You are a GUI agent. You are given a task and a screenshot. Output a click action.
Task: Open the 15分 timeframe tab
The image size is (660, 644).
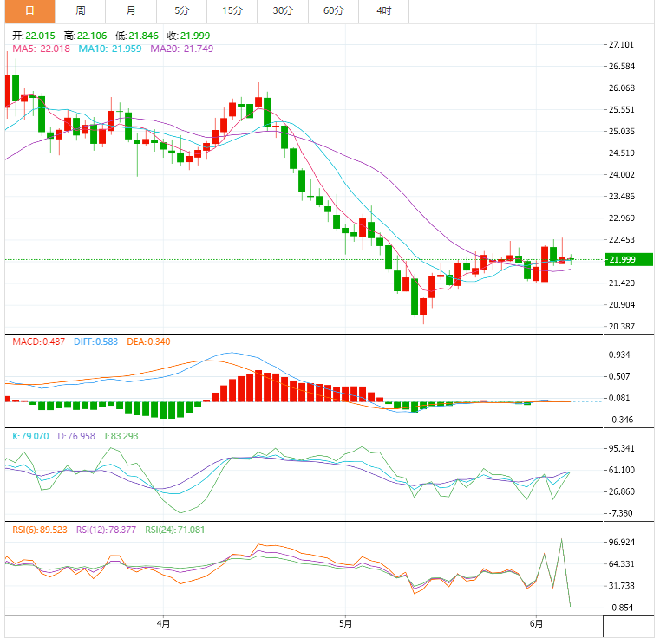click(x=232, y=11)
